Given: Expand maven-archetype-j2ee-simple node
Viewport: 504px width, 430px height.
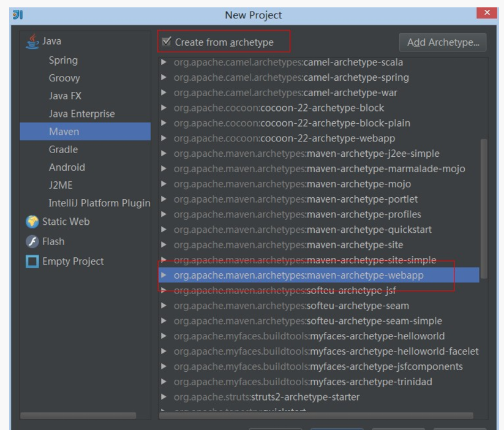Looking at the screenshot, I should point(164,153).
